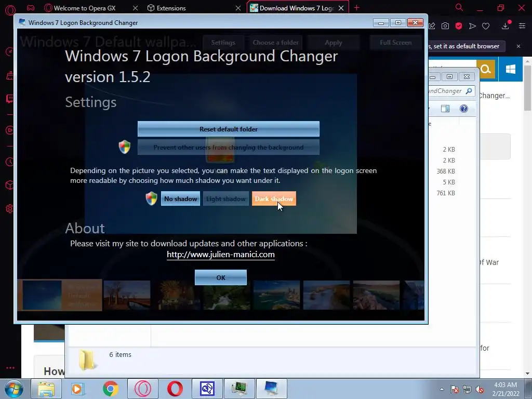Show hidden tray icons arrow

(x=442, y=389)
